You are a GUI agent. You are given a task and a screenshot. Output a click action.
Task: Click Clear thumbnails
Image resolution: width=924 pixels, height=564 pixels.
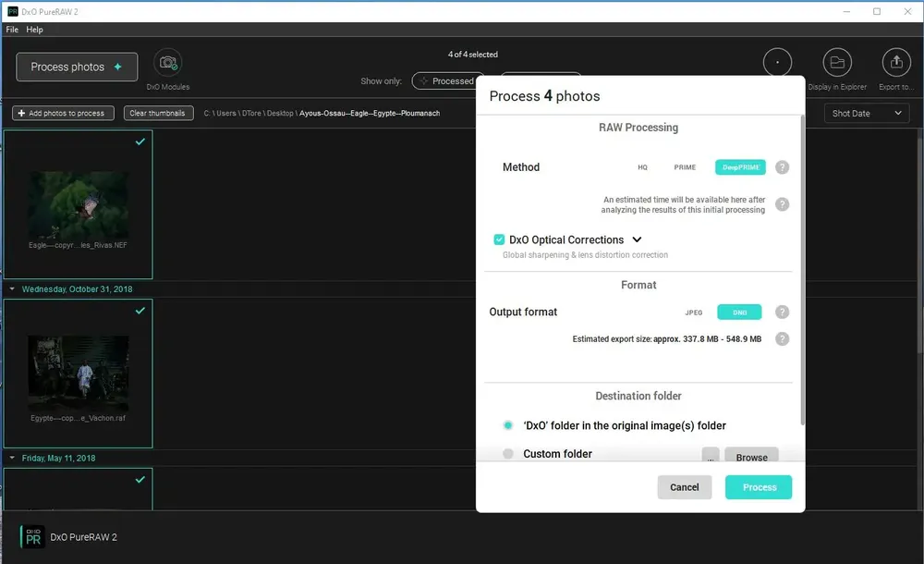(x=159, y=114)
